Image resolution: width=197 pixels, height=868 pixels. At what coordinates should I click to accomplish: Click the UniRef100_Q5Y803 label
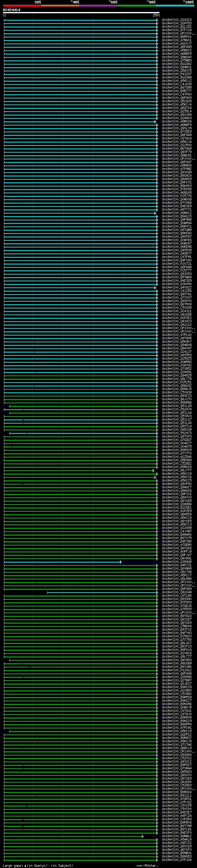click(x=177, y=416)
